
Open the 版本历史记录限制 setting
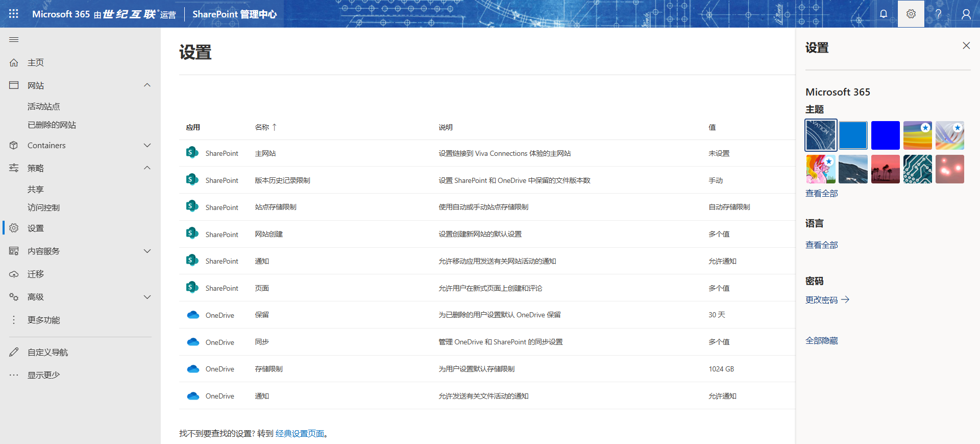(x=282, y=180)
